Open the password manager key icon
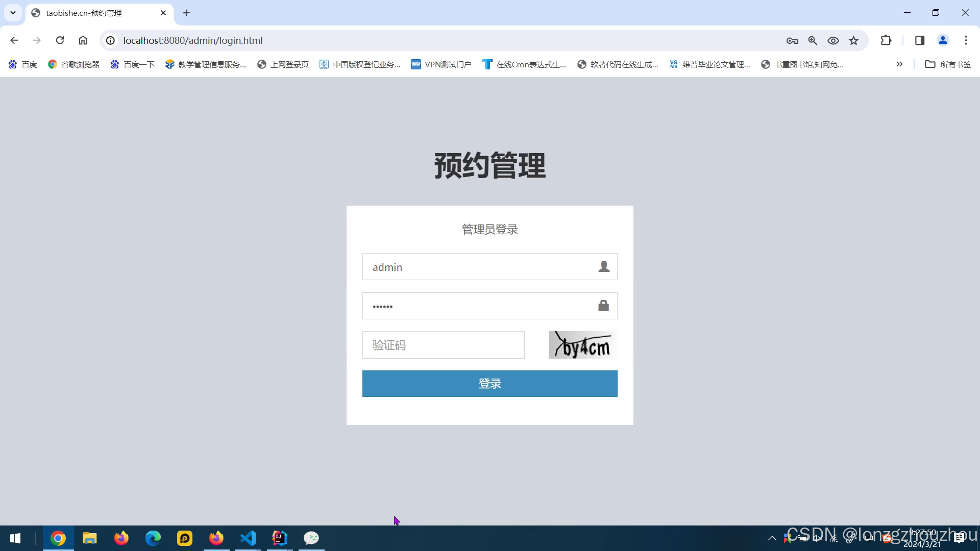Viewport: 980px width, 551px height. (x=792, y=40)
